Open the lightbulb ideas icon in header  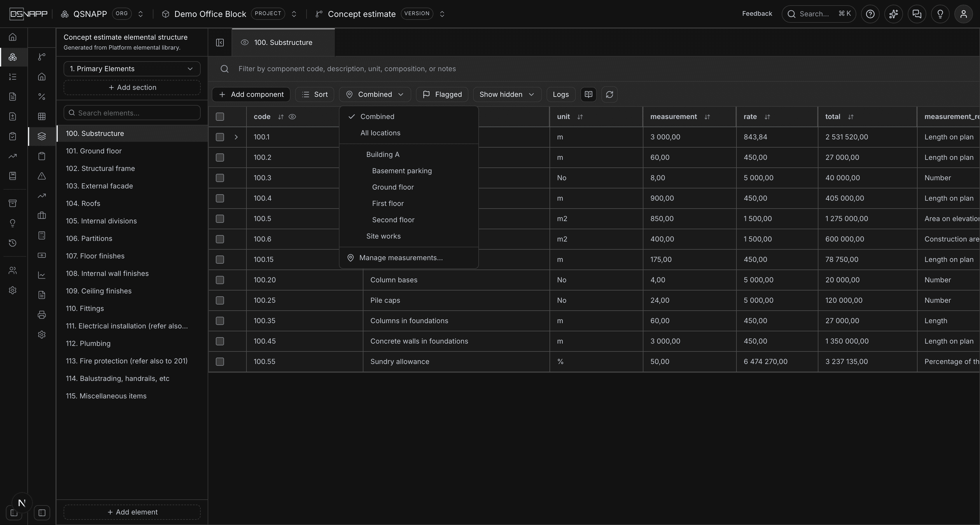pos(940,14)
